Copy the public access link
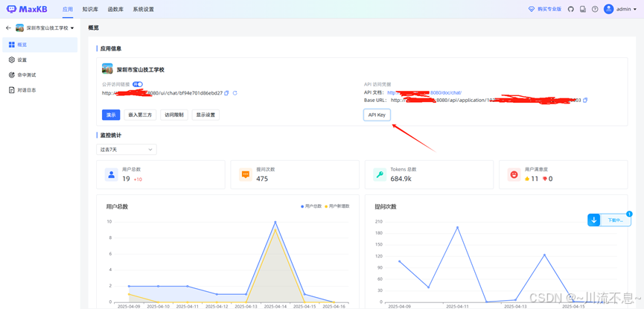This screenshot has width=644, height=309. point(226,93)
